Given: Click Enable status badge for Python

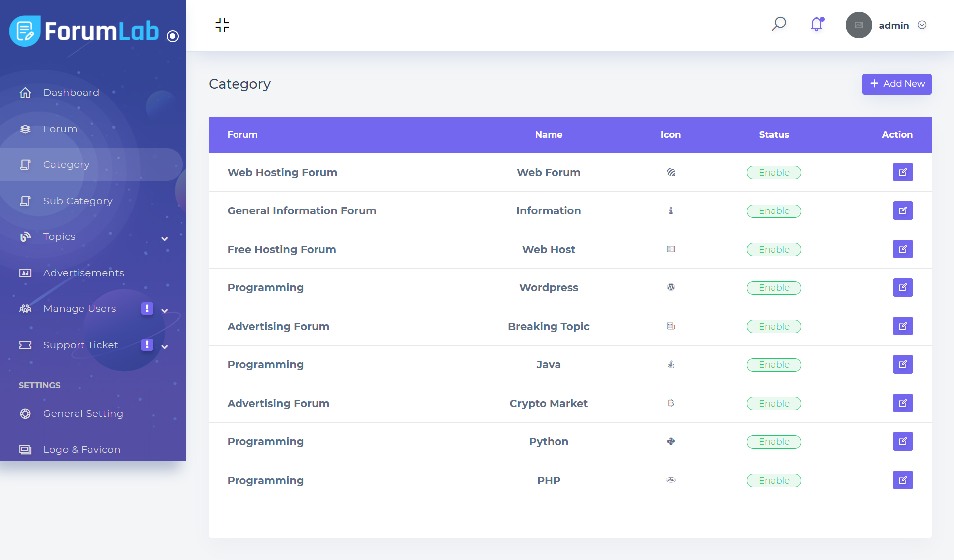Looking at the screenshot, I should point(774,442).
